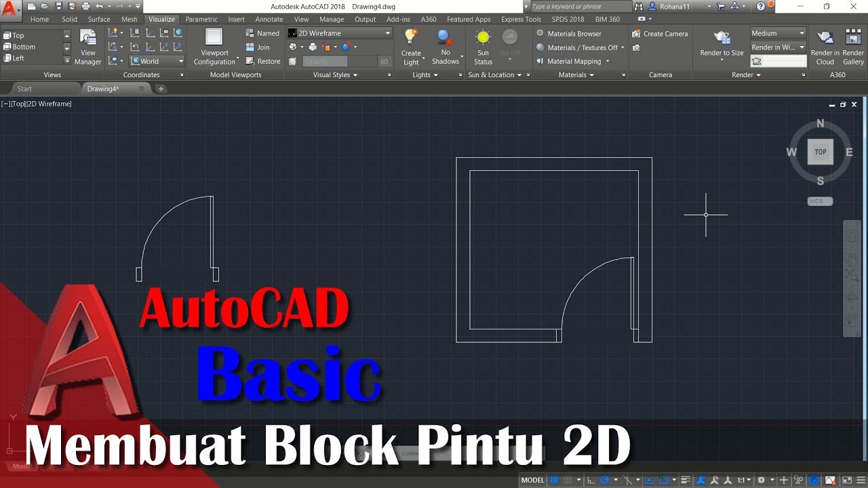
Task: Toggle Ortho mode in status bar
Action: (x=591, y=480)
